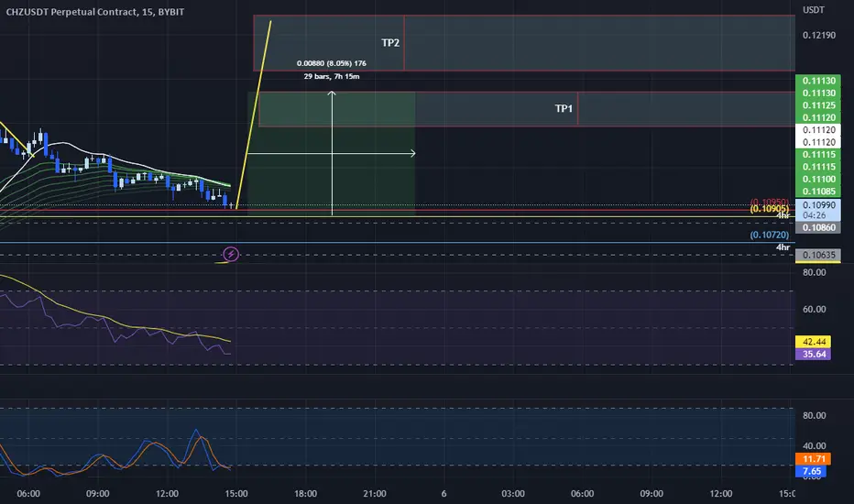Screen dimensions: 854x504
Task: Click the 04:26 bar countdown timer
Action: [814, 215]
